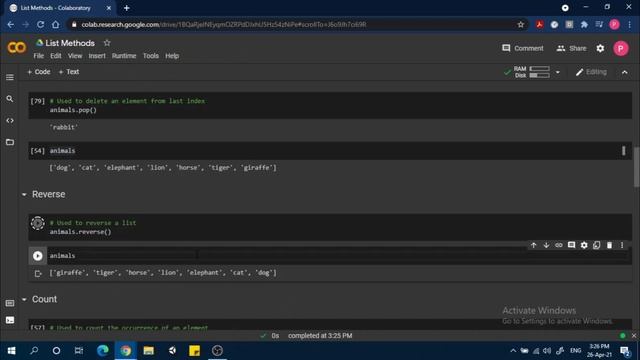The image size is (640, 360).
Task: Open cell editor settings gear
Action: pyautogui.click(x=584, y=245)
